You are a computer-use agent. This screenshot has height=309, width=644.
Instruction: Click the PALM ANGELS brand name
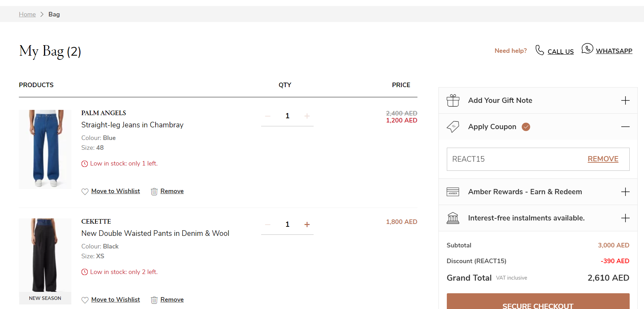coord(103,113)
